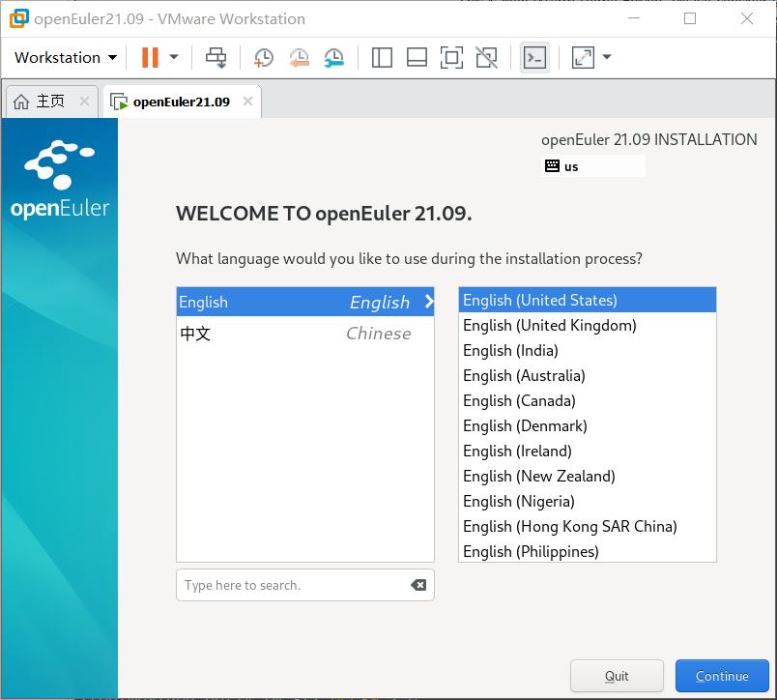Quit the openEuler installer
777x700 pixels.
[617, 676]
